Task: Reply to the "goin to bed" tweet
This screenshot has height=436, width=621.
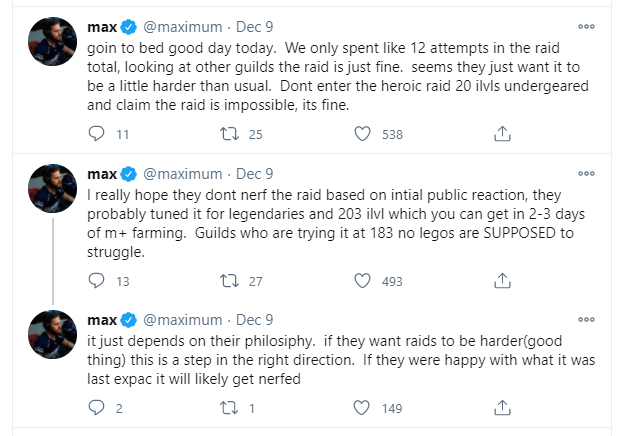Action: point(96,134)
